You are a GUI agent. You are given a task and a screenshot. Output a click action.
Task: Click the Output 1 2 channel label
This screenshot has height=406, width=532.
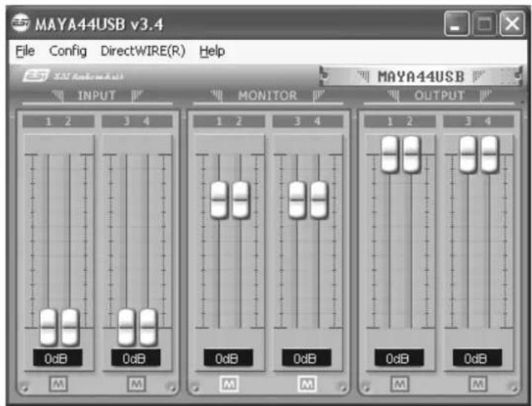(399, 121)
